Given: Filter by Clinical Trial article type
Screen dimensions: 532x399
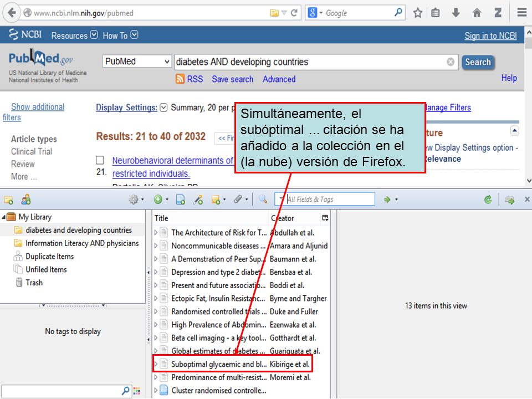Looking at the screenshot, I should point(31,151).
